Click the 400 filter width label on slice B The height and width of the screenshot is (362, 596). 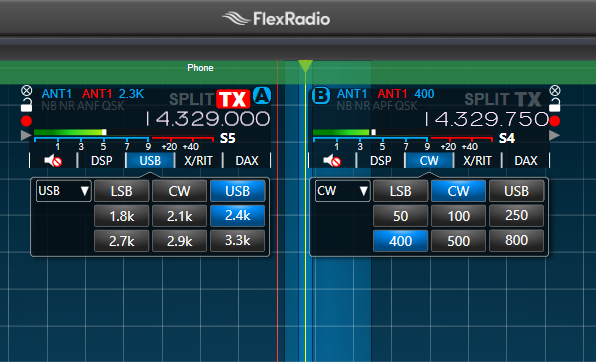[x=424, y=94]
